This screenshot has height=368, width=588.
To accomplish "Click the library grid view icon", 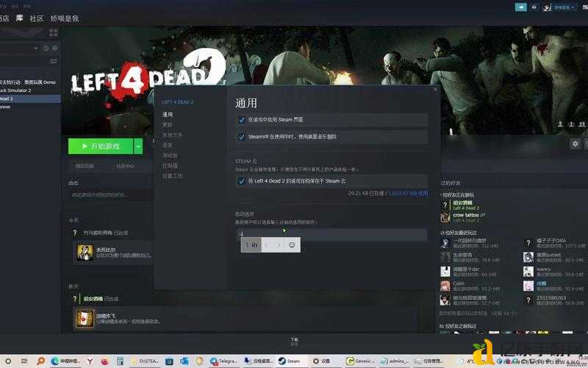I will tap(53, 32).
